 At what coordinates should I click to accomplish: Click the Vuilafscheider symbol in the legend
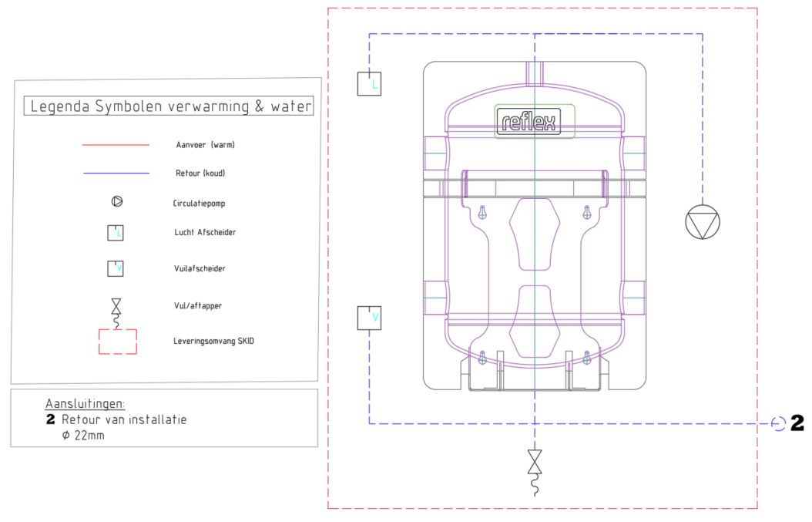(116, 268)
